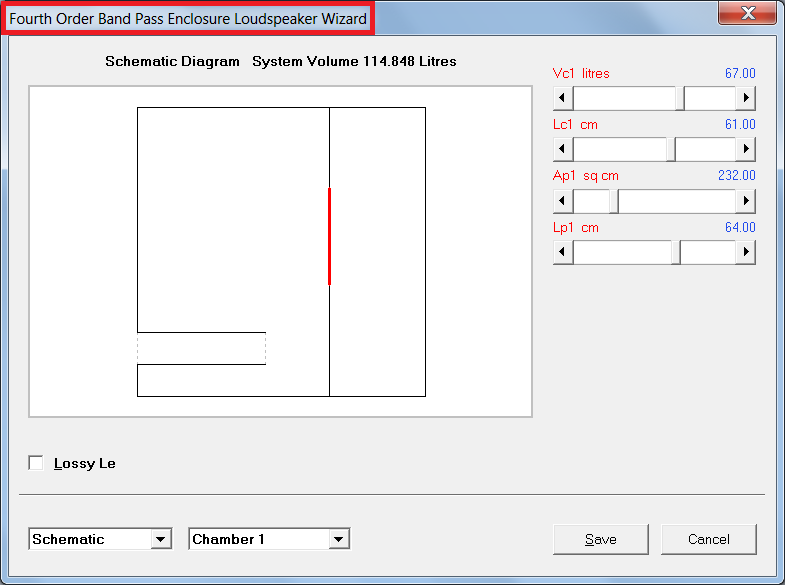Click the Lp1 cm label
This screenshot has width=785, height=585.
click(x=576, y=228)
